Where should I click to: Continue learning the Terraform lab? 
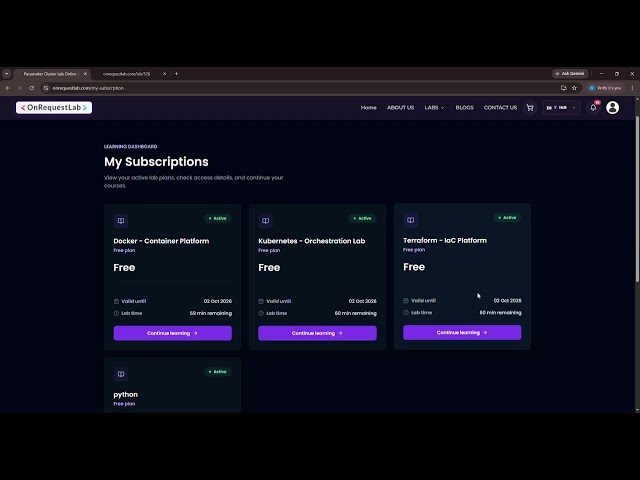(x=462, y=332)
